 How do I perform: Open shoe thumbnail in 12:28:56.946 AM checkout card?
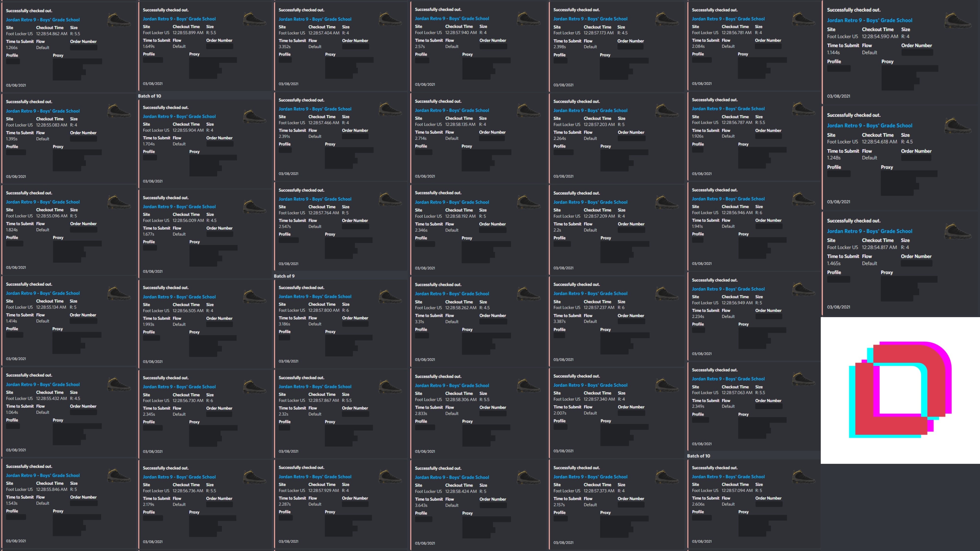(x=804, y=199)
